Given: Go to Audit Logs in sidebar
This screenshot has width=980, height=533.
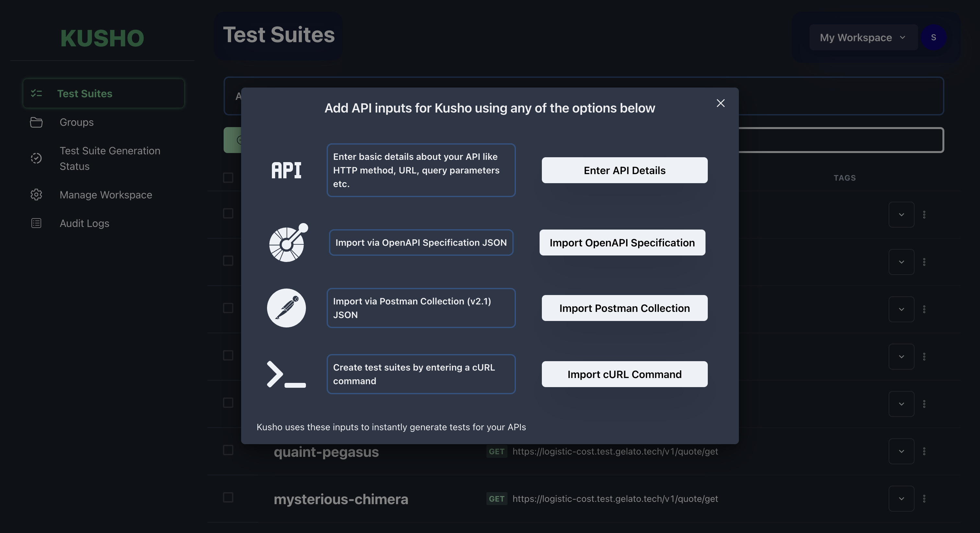Looking at the screenshot, I should point(85,223).
